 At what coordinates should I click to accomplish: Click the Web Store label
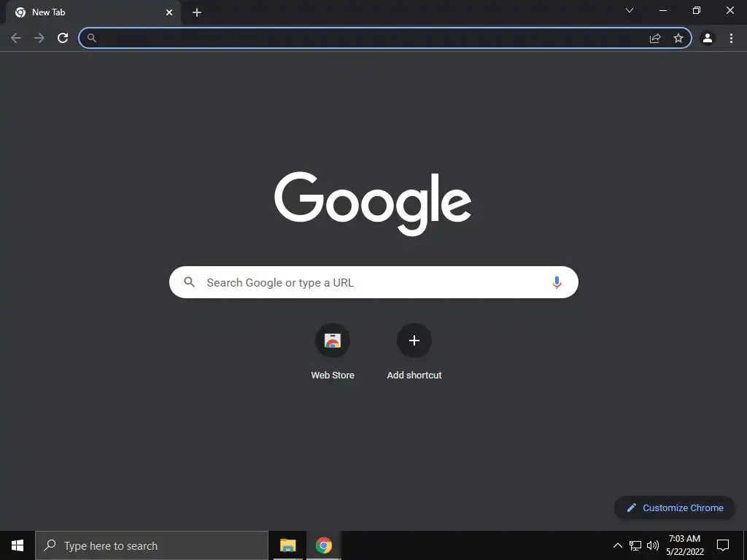[333, 376]
